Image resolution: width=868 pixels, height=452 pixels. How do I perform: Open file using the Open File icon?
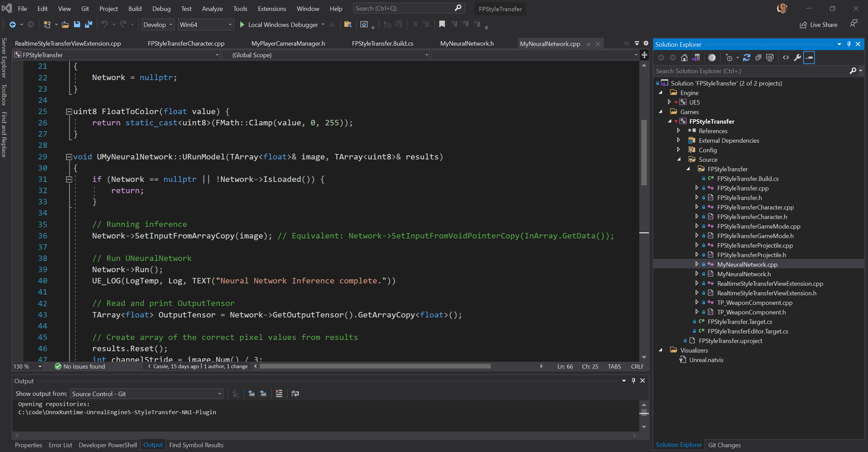pyautogui.click(x=65, y=25)
